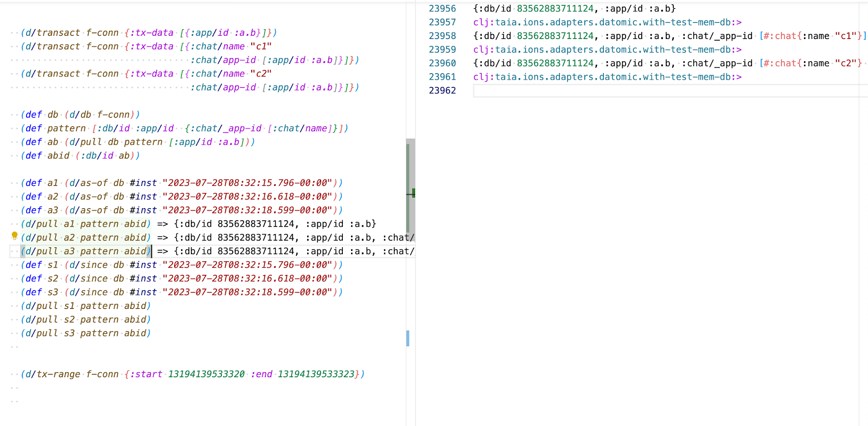Click the empty REPL input line 23962

670,91
